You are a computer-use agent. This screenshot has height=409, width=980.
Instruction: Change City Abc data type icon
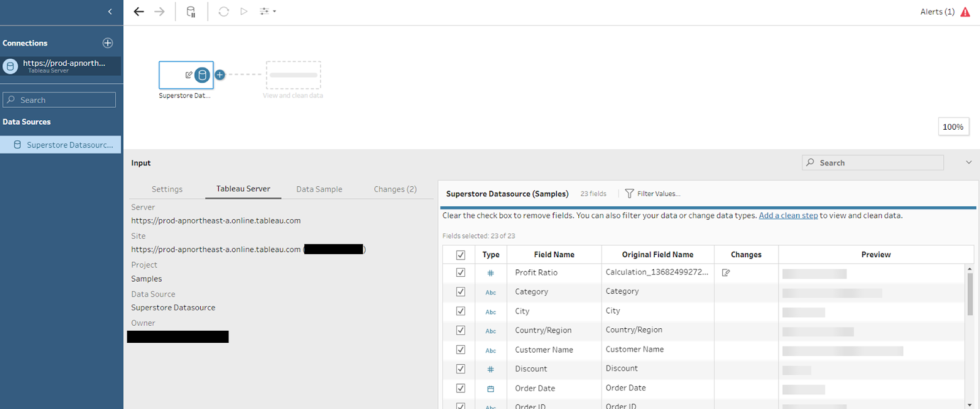pos(491,312)
